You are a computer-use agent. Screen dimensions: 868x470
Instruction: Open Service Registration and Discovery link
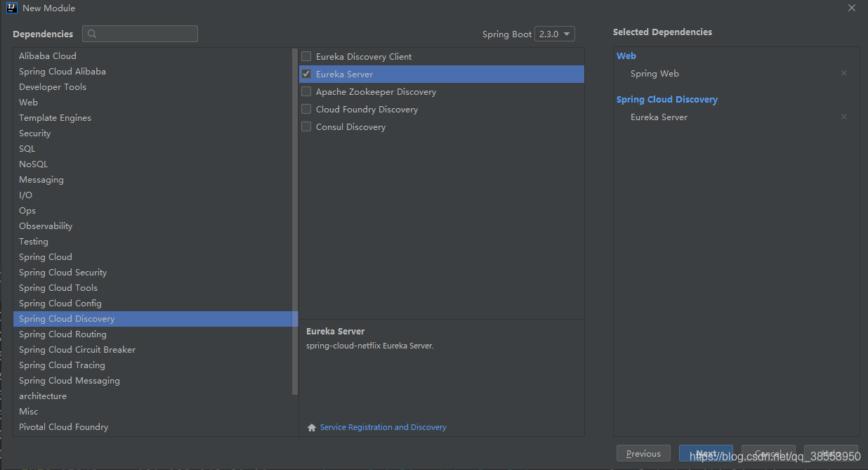pos(383,427)
